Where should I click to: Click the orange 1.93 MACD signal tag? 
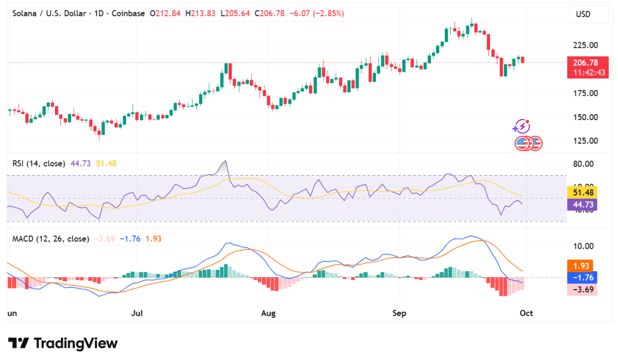583,266
